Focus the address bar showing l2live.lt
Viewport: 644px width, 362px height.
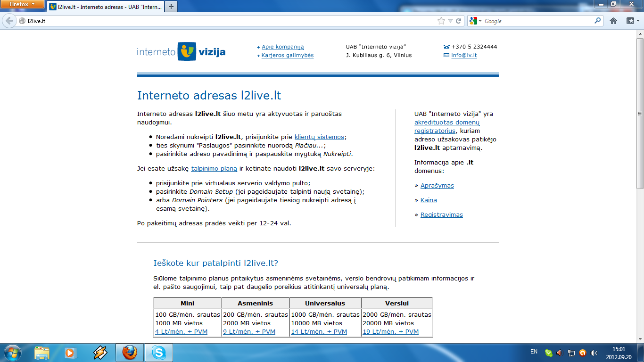[x=231, y=21]
